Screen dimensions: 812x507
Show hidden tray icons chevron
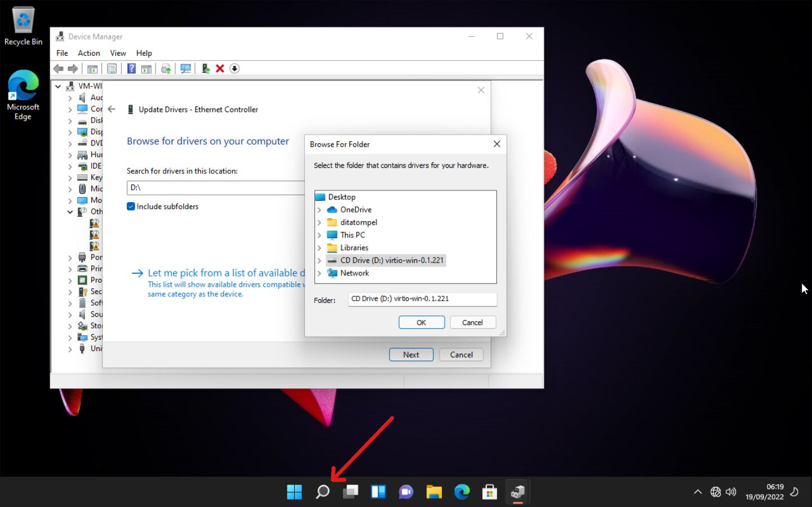[698, 492]
